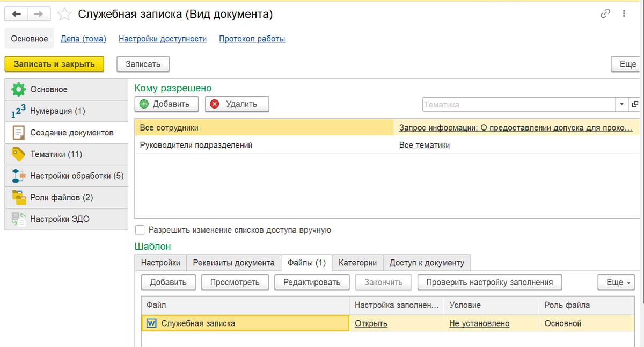Click the Закончить button
The width and height of the screenshot is (644, 347).
383,282
